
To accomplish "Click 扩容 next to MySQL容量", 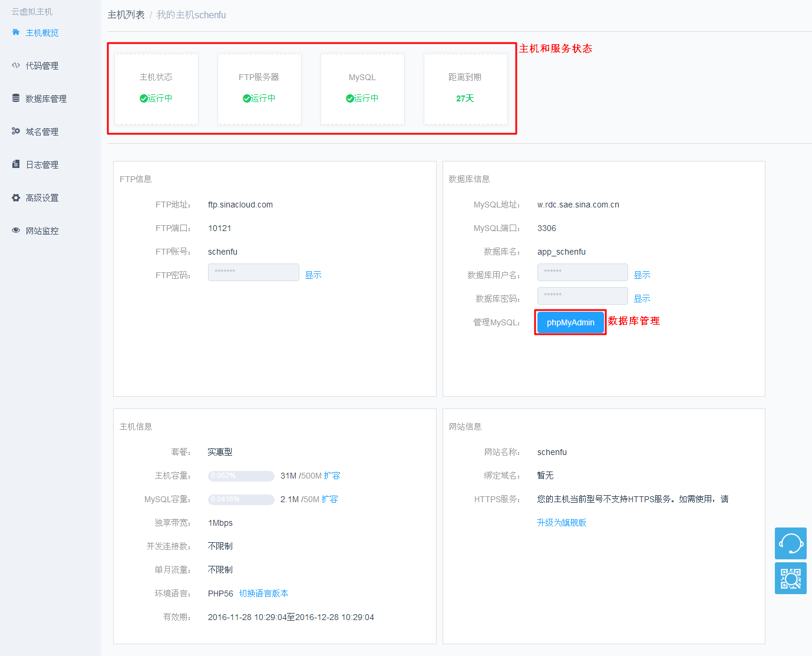I will pyautogui.click(x=330, y=499).
